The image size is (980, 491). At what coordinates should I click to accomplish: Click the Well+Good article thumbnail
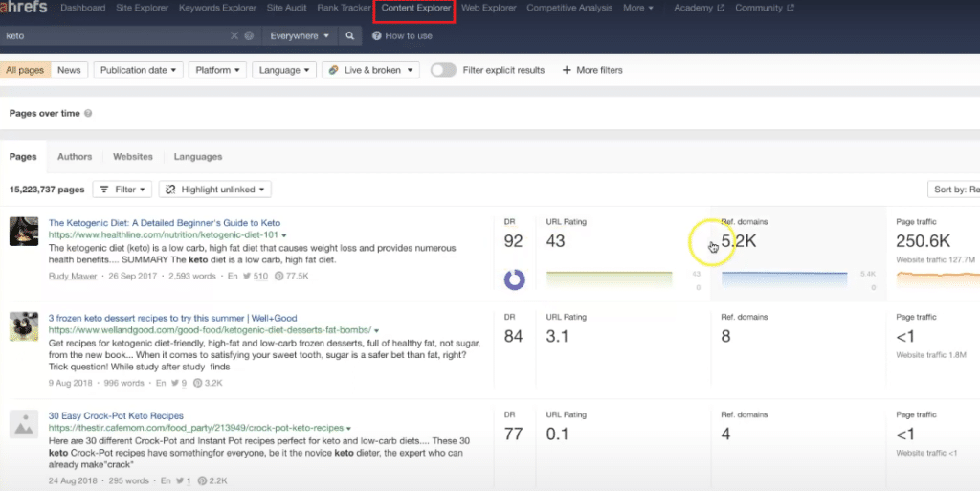pyautogui.click(x=24, y=326)
